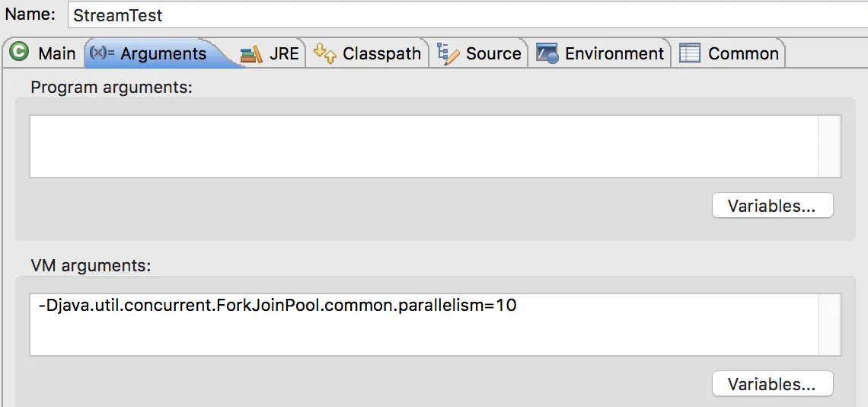Image resolution: width=868 pixels, height=407 pixels.
Task: Click the (x)= Arguments tab icon
Action: tap(101, 53)
